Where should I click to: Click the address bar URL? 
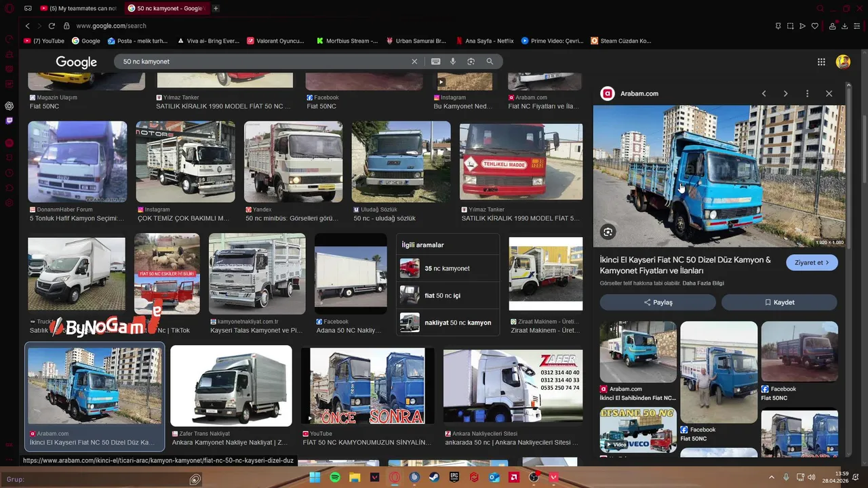coord(111,26)
